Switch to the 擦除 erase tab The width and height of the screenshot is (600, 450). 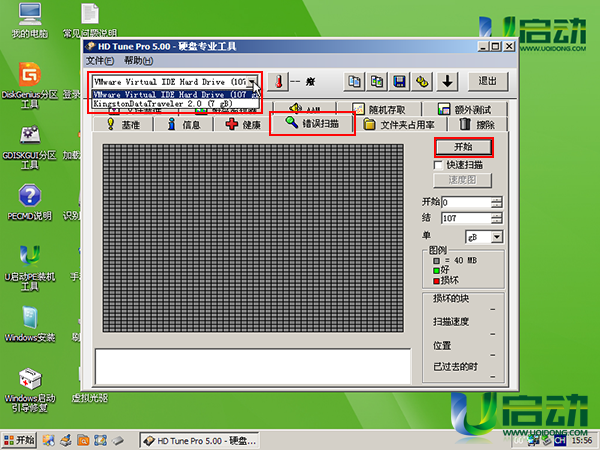(477, 124)
